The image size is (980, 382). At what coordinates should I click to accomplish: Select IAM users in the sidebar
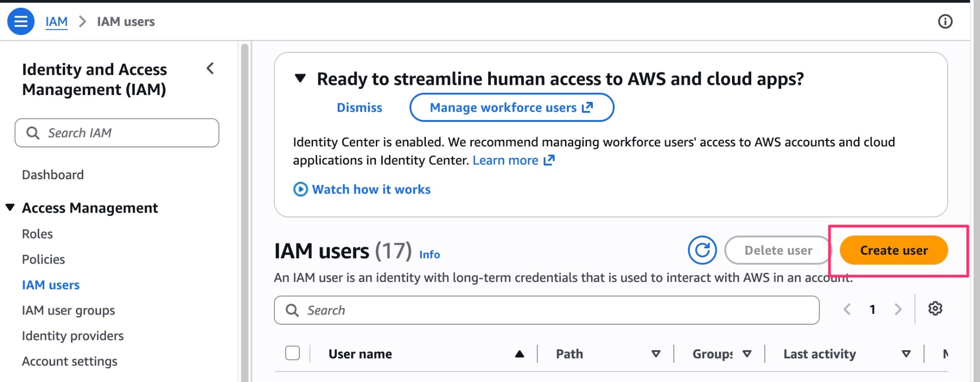tap(50, 285)
